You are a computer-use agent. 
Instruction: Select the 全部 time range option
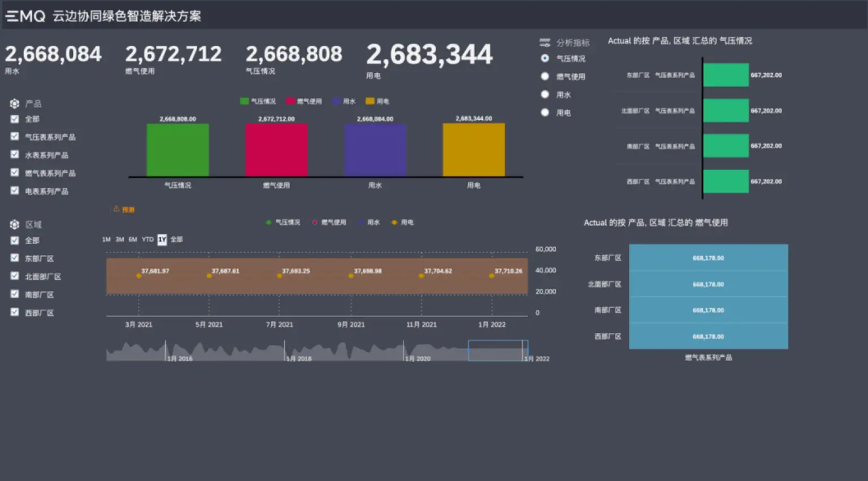177,240
